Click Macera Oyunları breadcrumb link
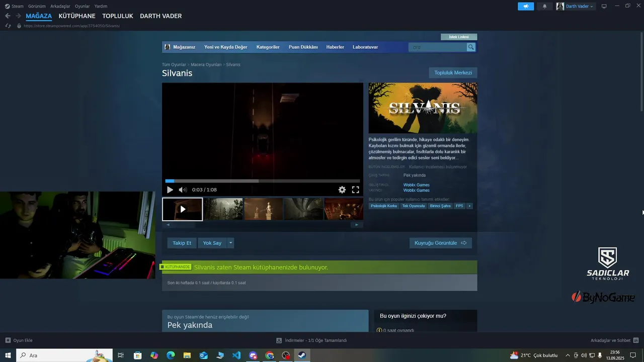Image resolution: width=644 pixels, height=362 pixels. [206, 65]
